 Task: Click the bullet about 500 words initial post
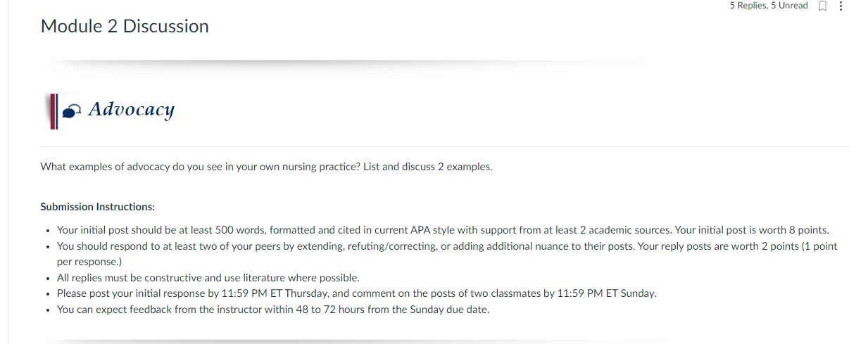click(x=443, y=230)
